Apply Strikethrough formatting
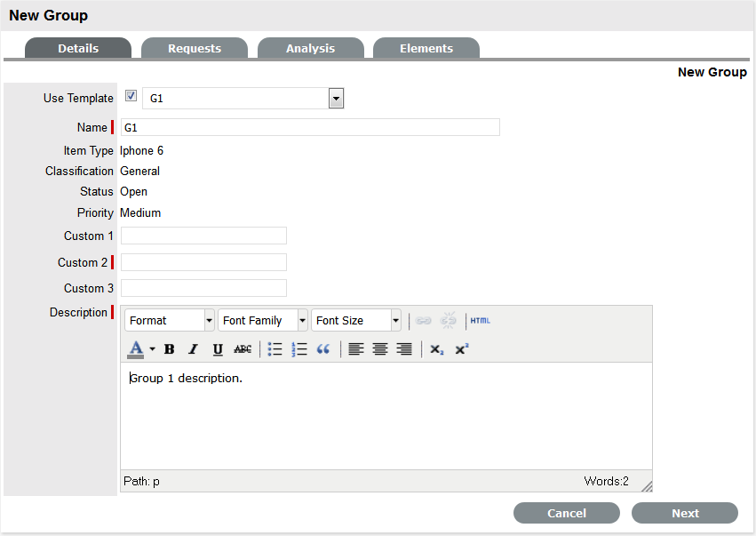This screenshot has width=756, height=536. tap(243, 349)
